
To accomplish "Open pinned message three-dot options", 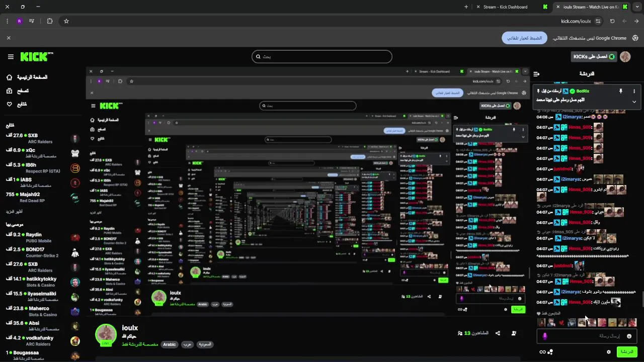I will coord(634,91).
